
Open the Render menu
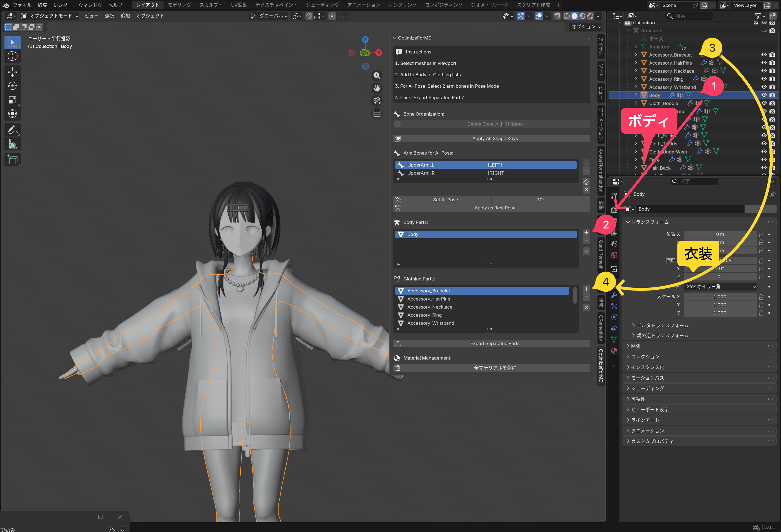pos(63,5)
